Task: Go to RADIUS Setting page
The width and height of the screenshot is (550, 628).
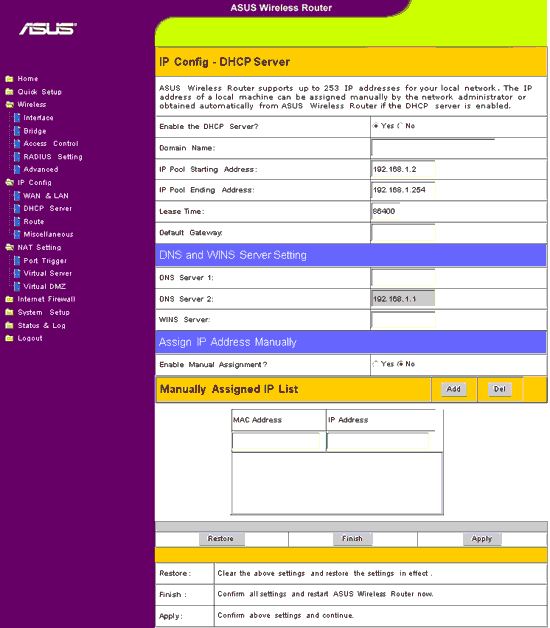Action: click(x=53, y=157)
